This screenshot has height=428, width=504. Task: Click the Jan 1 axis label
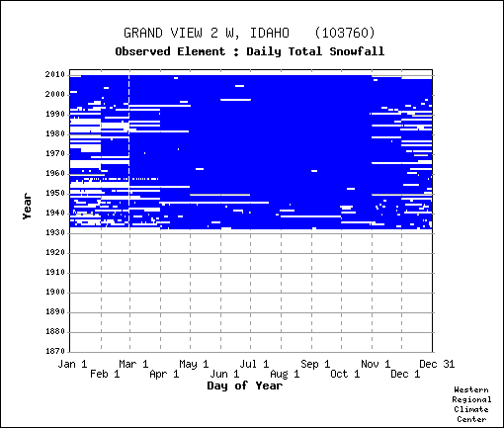[72, 364]
